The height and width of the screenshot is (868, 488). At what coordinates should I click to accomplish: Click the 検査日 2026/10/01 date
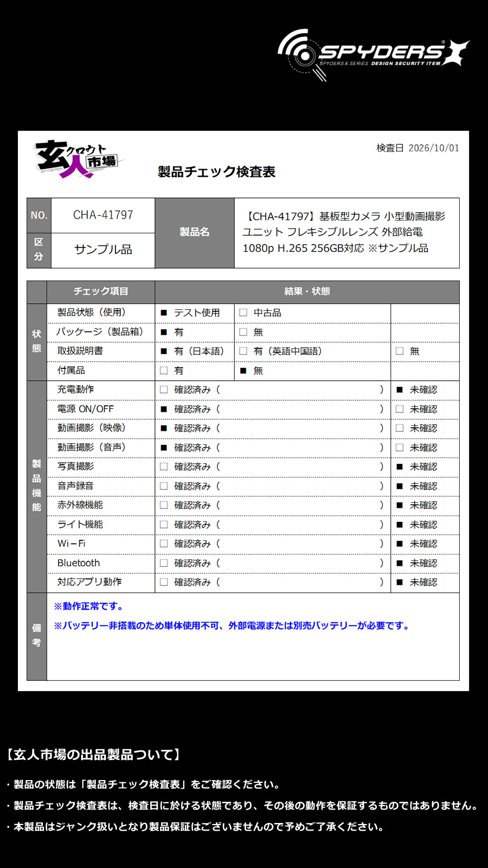point(418,148)
